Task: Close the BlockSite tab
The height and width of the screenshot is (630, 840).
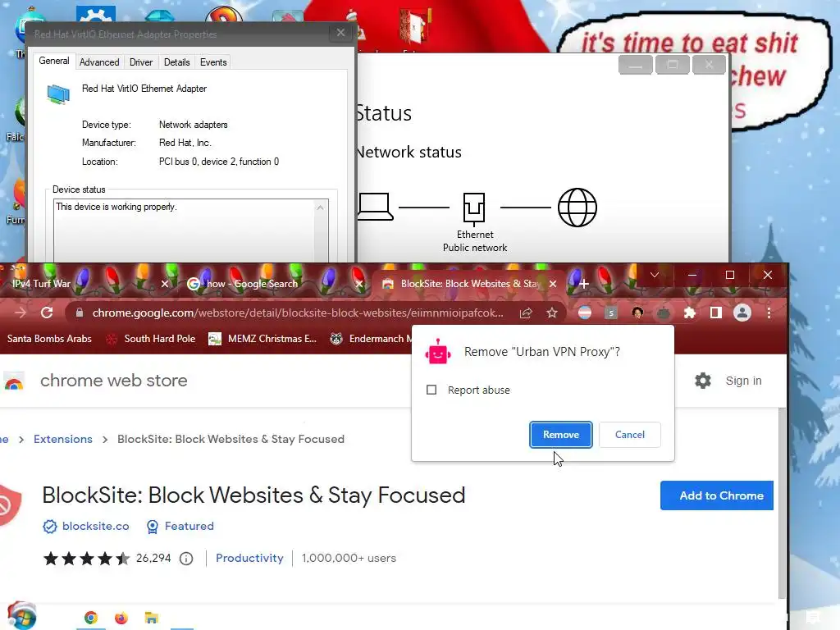Action: 553,283
